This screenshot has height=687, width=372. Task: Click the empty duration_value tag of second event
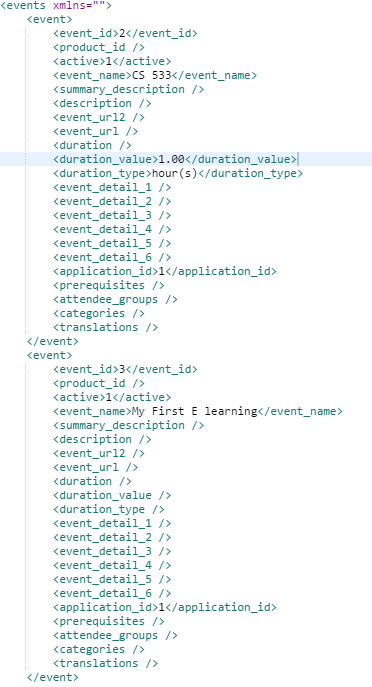point(112,496)
